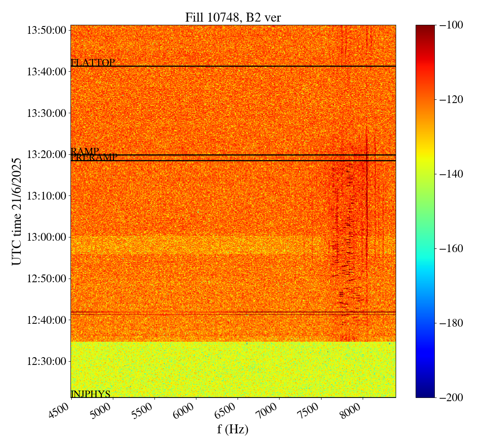Select the INJPHYS label at plot bottom
Viewport: 489px width, 448px height.
coord(90,394)
